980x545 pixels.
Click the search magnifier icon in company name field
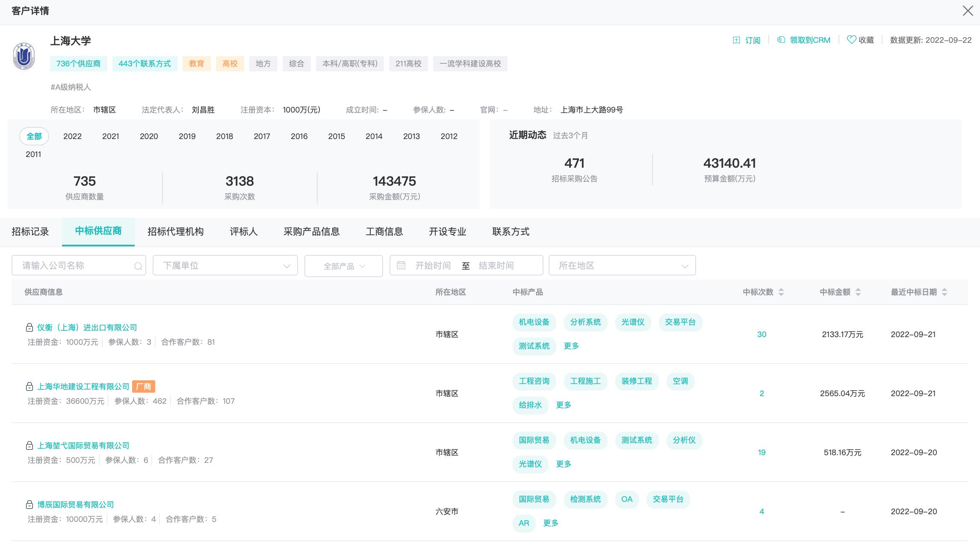(138, 266)
